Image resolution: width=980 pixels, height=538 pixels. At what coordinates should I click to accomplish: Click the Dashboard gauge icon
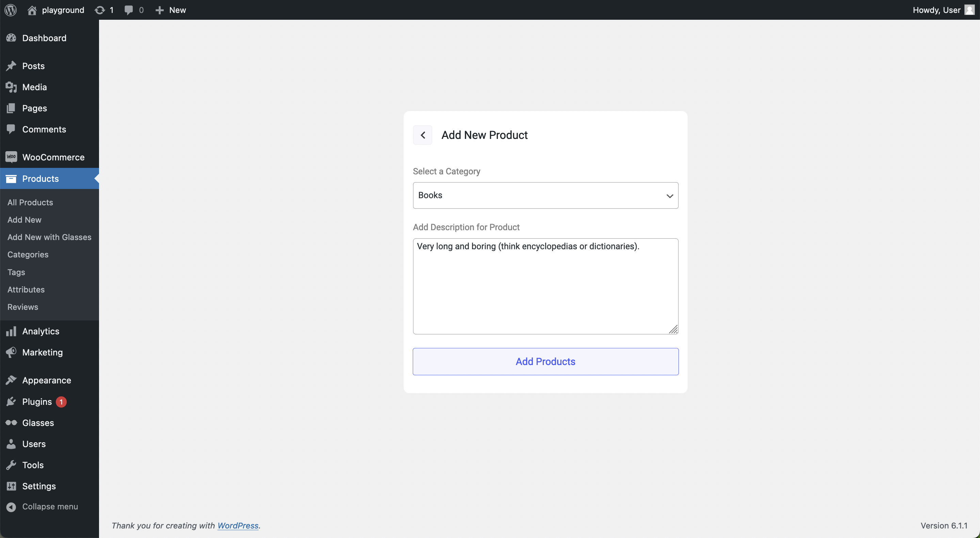(11, 38)
